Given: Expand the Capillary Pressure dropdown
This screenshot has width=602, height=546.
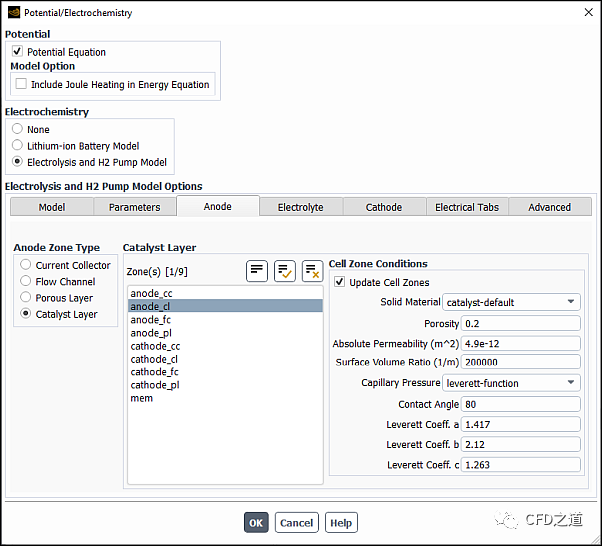Looking at the screenshot, I should (x=511, y=383).
